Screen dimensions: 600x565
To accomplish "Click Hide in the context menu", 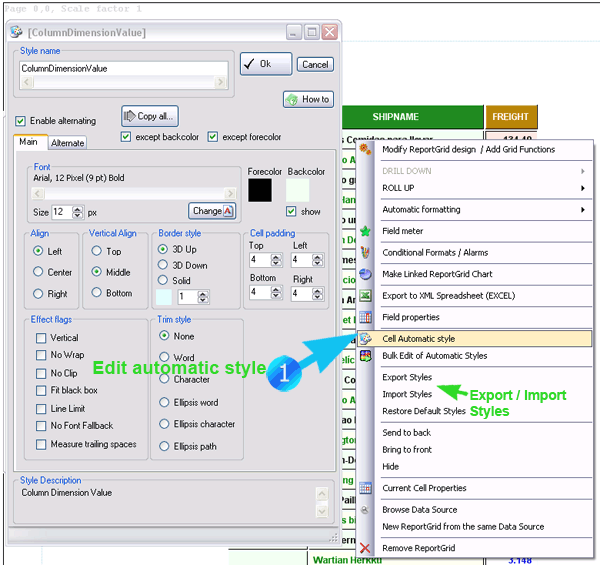I will (391, 467).
